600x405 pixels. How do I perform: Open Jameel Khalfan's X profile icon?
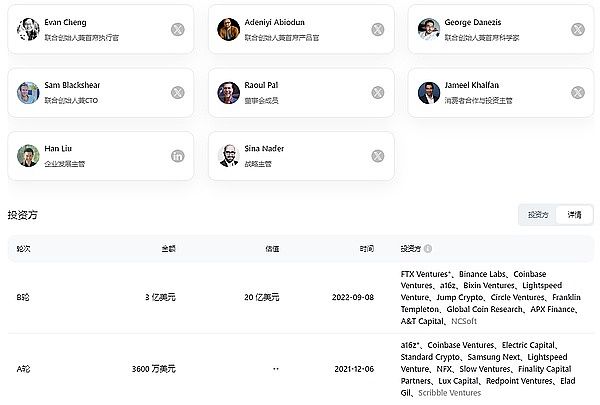tap(577, 92)
